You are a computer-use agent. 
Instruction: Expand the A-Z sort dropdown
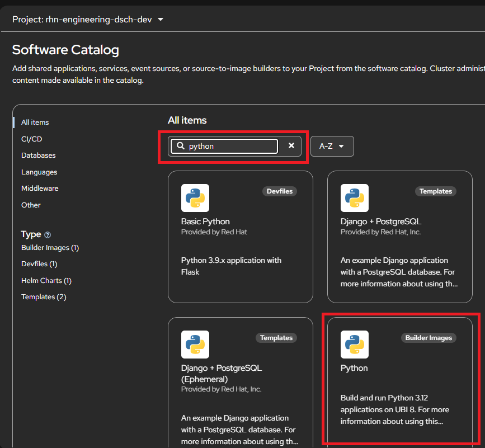pyautogui.click(x=332, y=146)
